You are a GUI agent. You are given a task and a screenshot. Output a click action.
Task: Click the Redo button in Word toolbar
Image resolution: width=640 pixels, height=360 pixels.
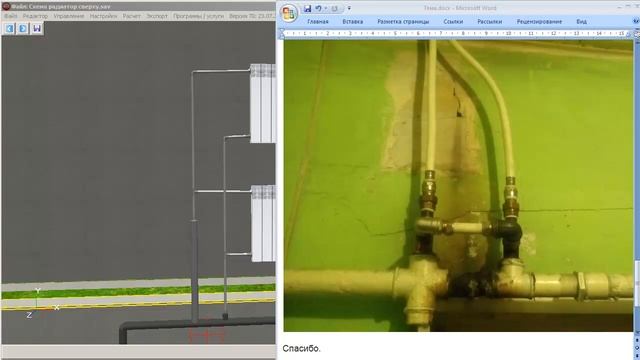coord(335,8)
